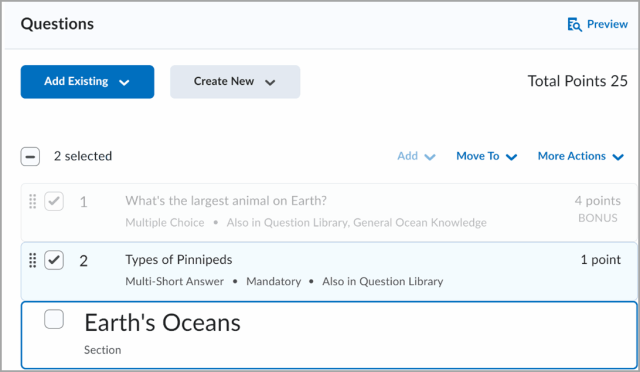Image resolution: width=640 pixels, height=372 pixels.
Task: Toggle the select-all checkbox beside 2 selected
Action: click(x=30, y=156)
